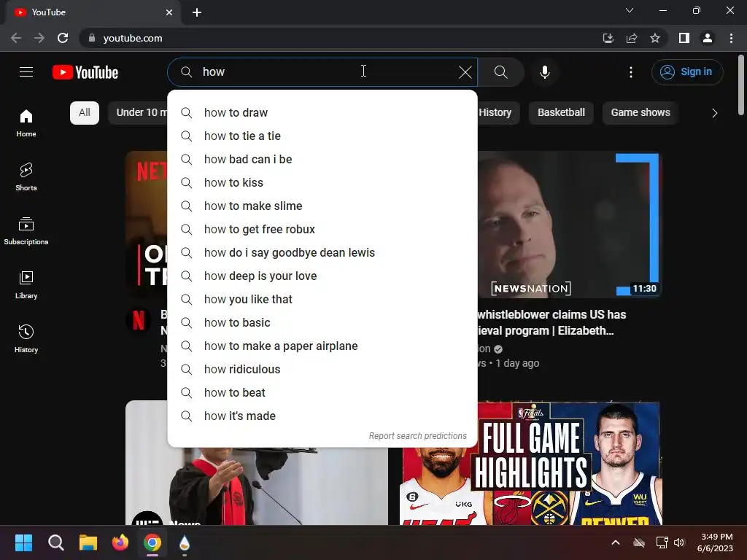Show more filter chips with right arrow
The width and height of the screenshot is (747, 560).
coord(714,113)
